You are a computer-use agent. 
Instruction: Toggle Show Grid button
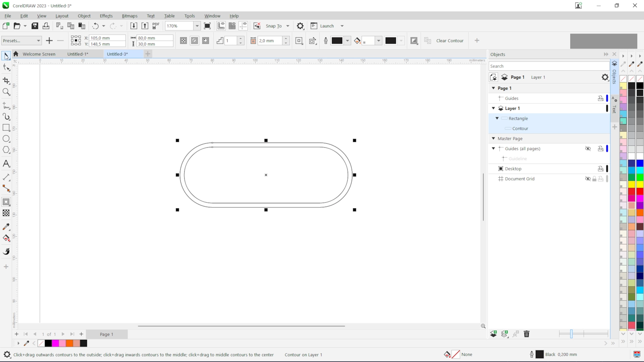tap(232, 26)
